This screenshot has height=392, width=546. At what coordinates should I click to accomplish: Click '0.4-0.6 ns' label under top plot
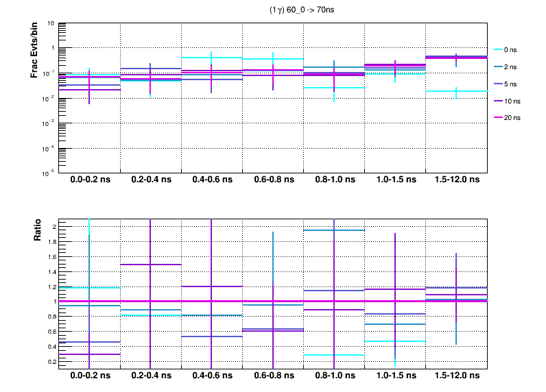coord(212,180)
